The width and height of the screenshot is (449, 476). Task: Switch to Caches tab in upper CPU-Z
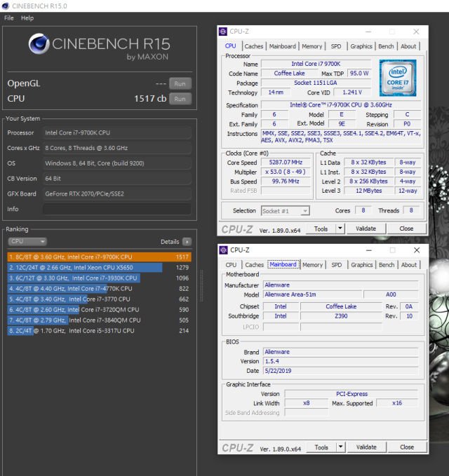[x=254, y=46]
